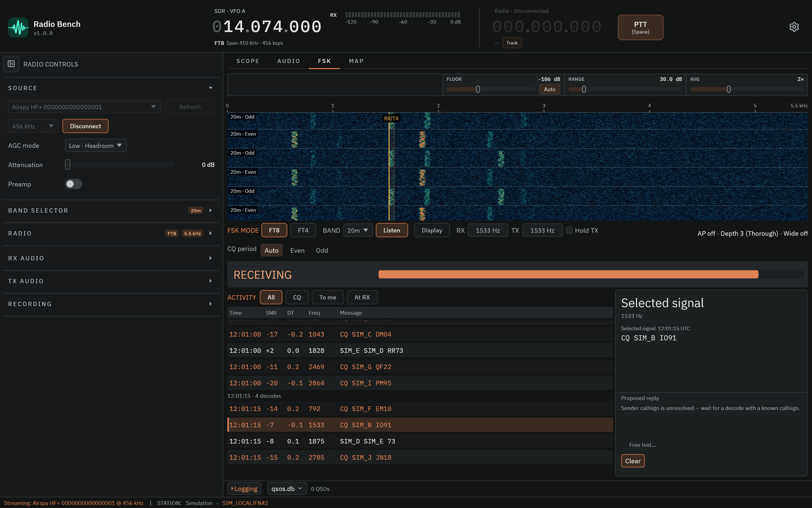Viewport: 812px width, 508px height.
Task: Click the Logging arrow button
Action: (x=244, y=488)
